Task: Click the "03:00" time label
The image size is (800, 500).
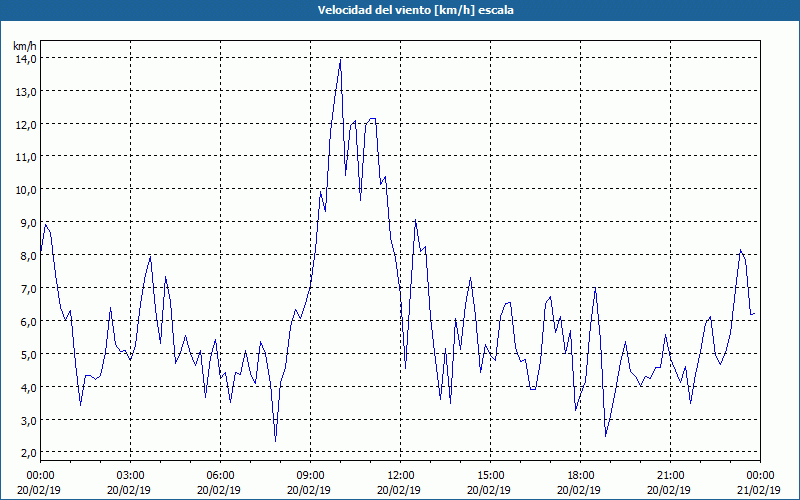Action: point(130,476)
